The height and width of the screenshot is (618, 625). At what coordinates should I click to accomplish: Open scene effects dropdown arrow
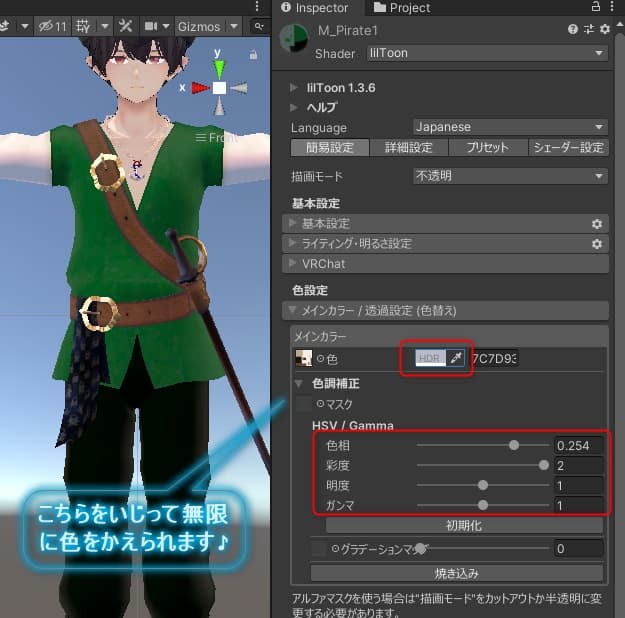(x=25, y=26)
